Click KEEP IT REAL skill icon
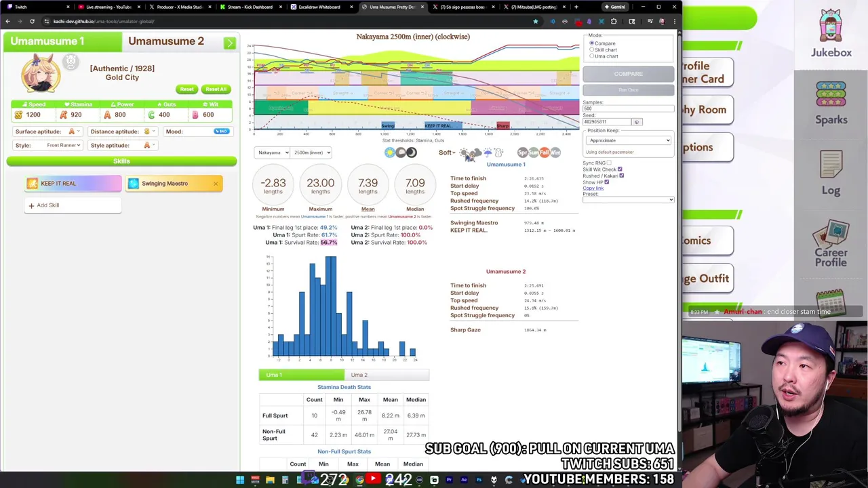Screen dimensions: 868x488 33,184
